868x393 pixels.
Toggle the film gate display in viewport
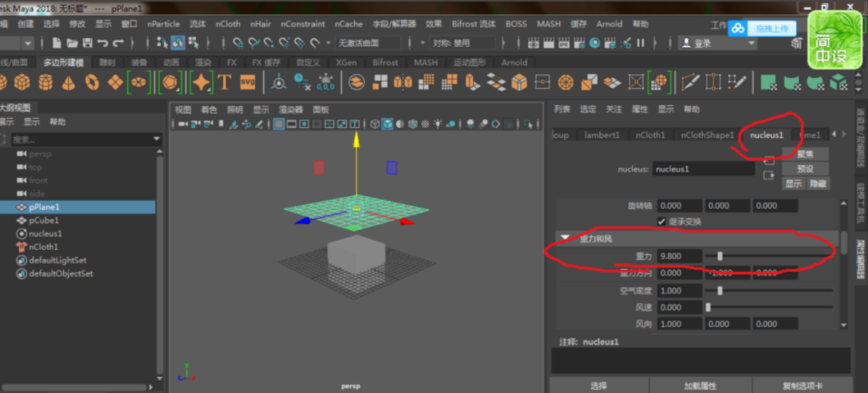(x=291, y=123)
